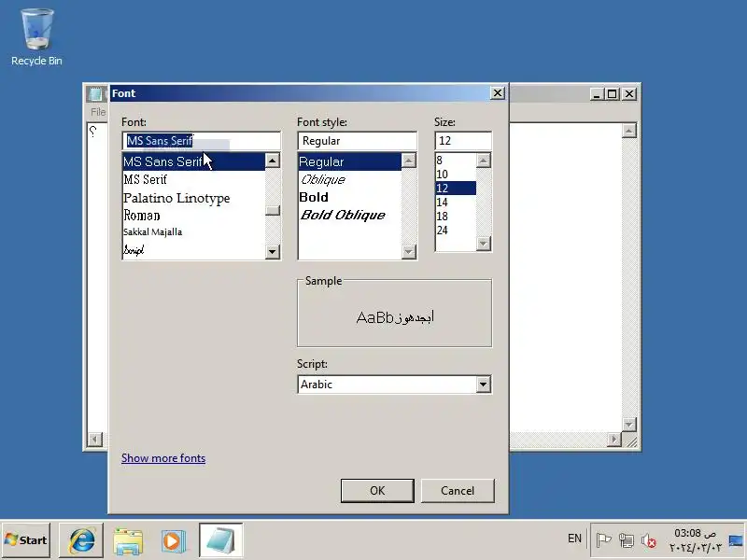
Task: Click the EN language indicator
Action: pos(574,539)
